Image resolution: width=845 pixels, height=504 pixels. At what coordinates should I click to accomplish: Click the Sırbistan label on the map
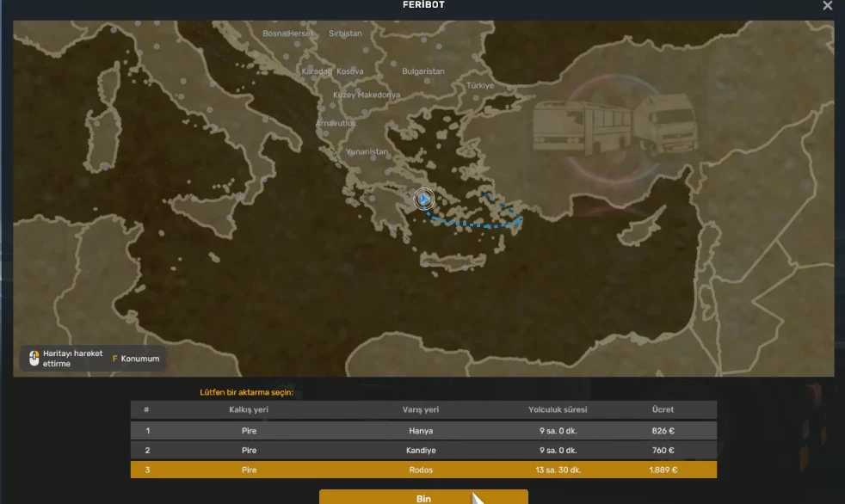point(345,34)
